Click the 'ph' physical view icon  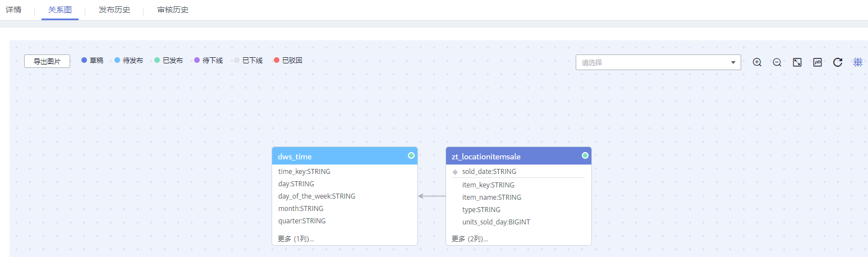(x=818, y=62)
